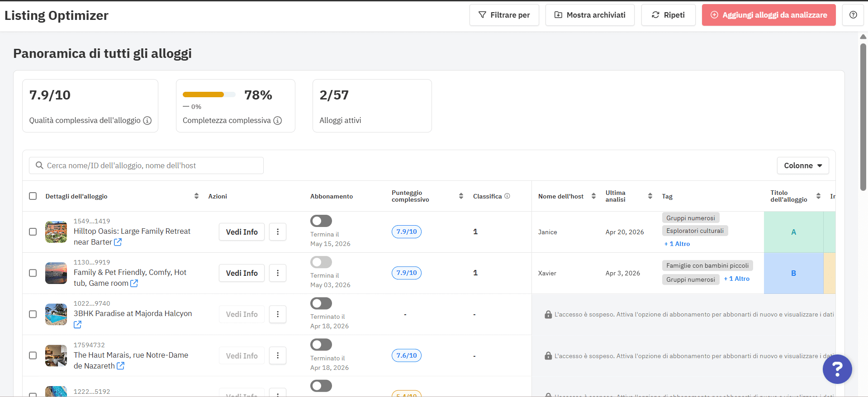Click the 3BHK Paradise listing thumbnail
The width and height of the screenshot is (868, 397).
(x=56, y=314)
